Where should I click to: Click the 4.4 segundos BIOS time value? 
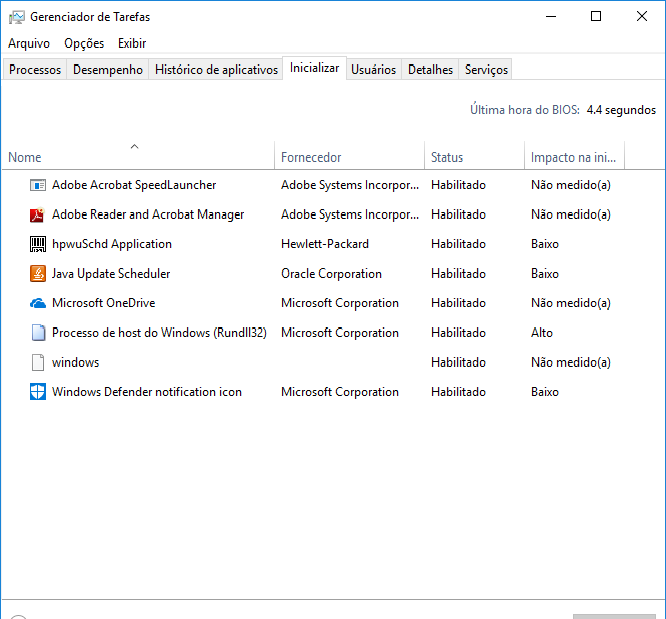coord(621,110)
